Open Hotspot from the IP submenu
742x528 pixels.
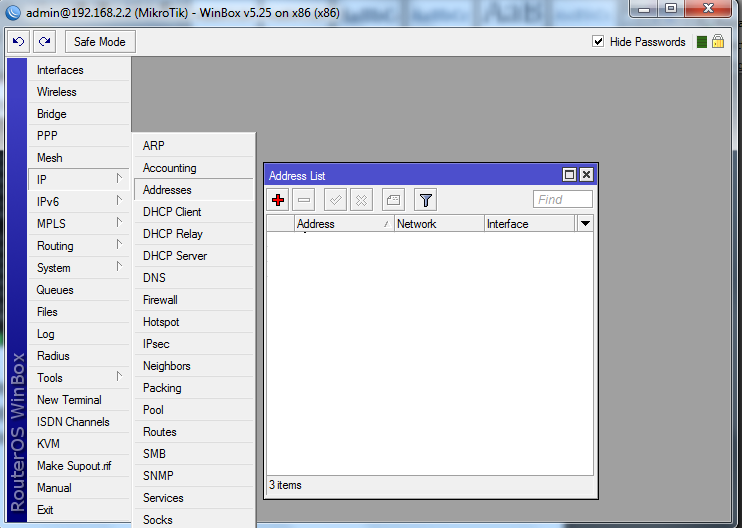(x=194, y=322)
